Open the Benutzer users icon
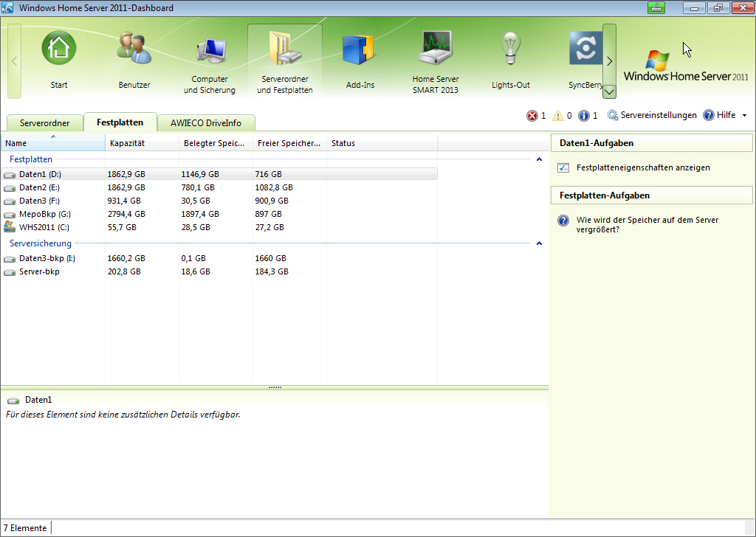Image resolution: width=756 pixels, height=537 pixels. [134, 48]
